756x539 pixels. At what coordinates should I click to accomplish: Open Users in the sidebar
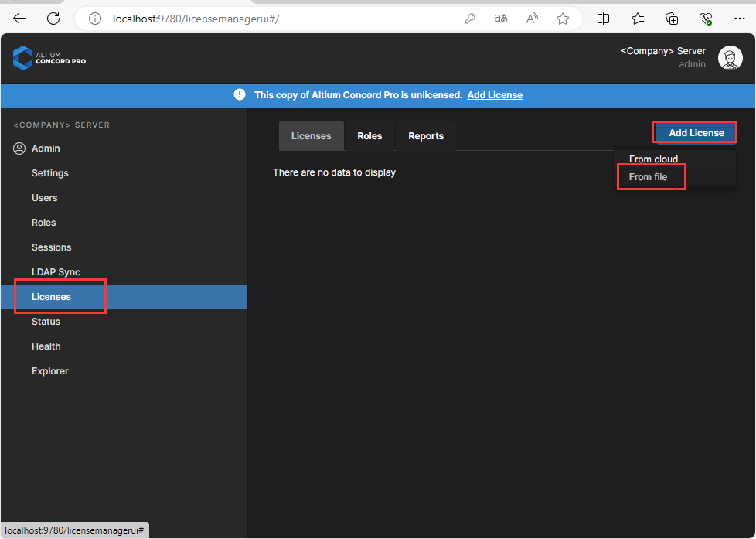coord(44,198)
